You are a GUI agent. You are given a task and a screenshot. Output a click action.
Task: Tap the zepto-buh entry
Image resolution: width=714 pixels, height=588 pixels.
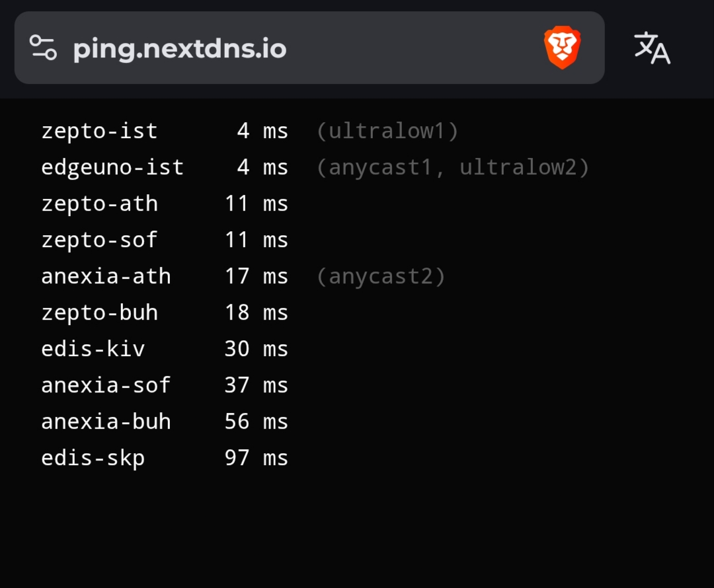(165, 312)
